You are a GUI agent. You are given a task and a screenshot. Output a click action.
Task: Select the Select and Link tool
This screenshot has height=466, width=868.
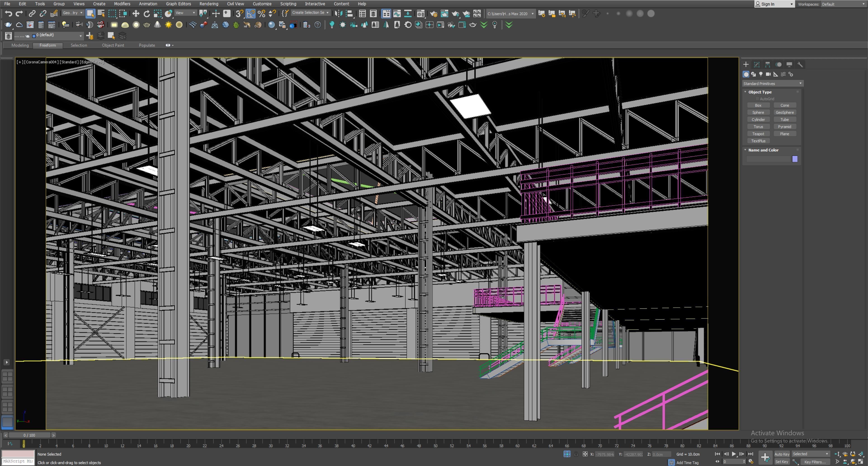[32, 14]
